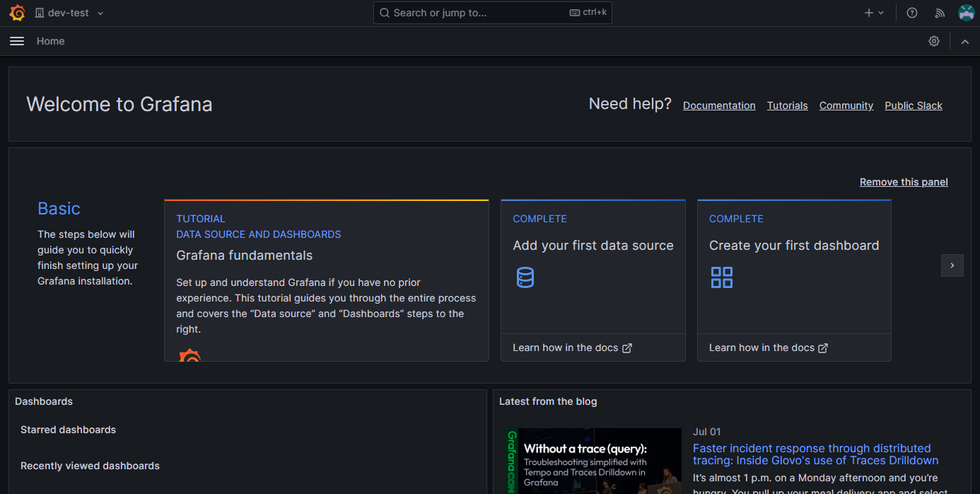The height and width of the screenshot is (494, 980).
Task: Collapse the top bar with chevron
Action: [x=965, y=41]
